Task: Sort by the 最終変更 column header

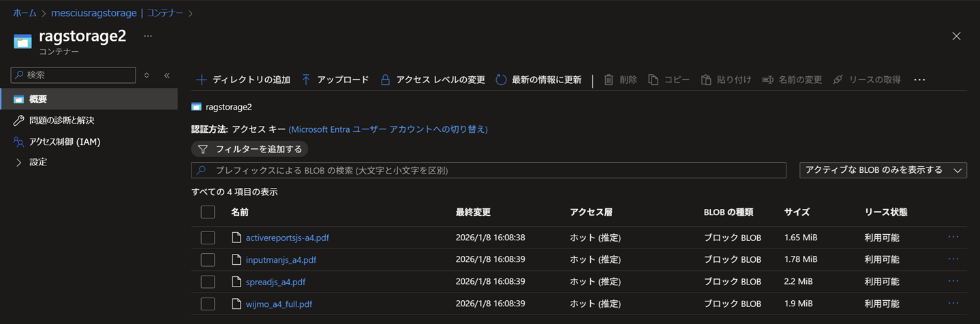Action: 473,212
